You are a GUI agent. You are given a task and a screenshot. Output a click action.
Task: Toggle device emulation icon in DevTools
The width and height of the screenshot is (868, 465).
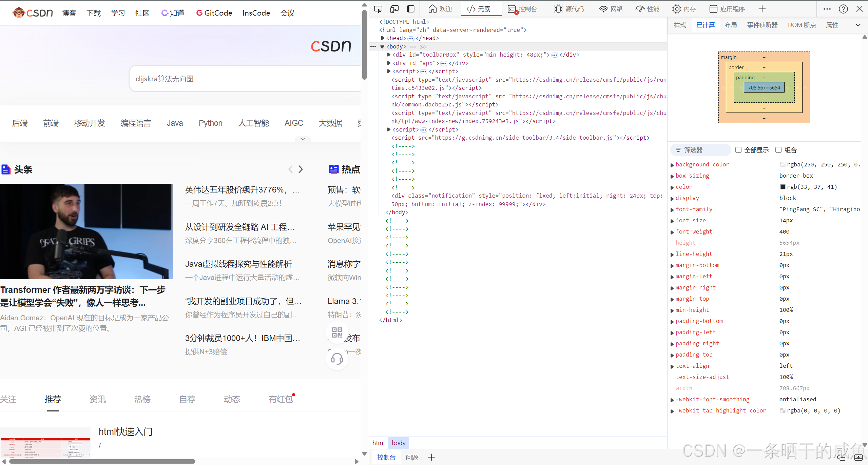coord(394,9)
